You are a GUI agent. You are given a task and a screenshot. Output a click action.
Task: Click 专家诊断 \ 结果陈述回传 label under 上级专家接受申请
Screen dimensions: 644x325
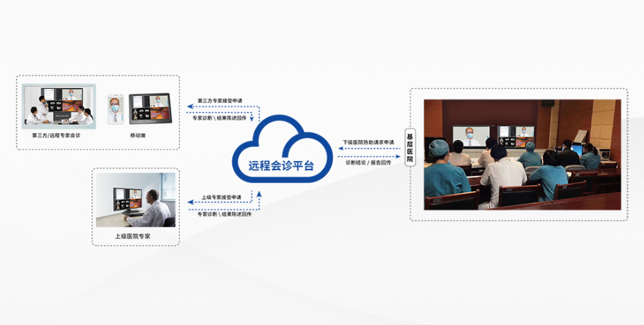pyautogui.click(x=224, y=214)
